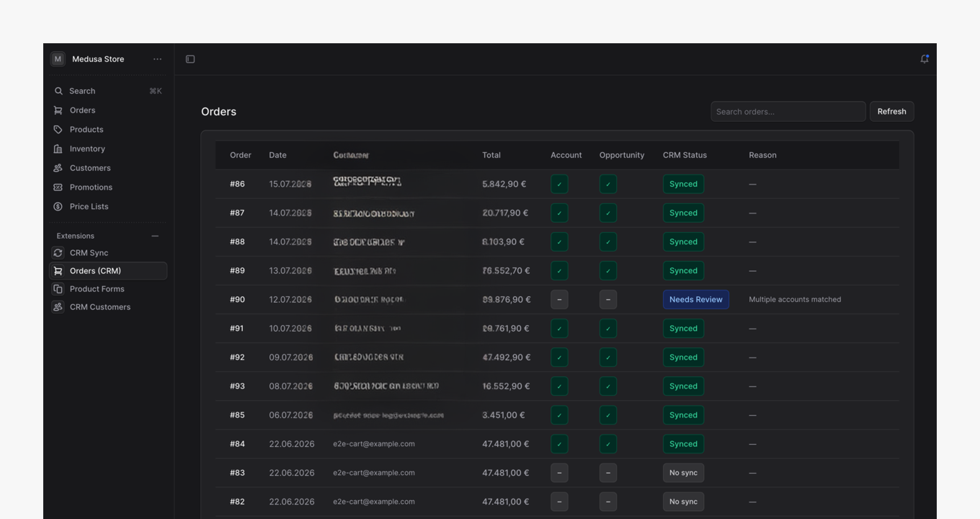Click the total 47.492,90 €

coord(506,357)
